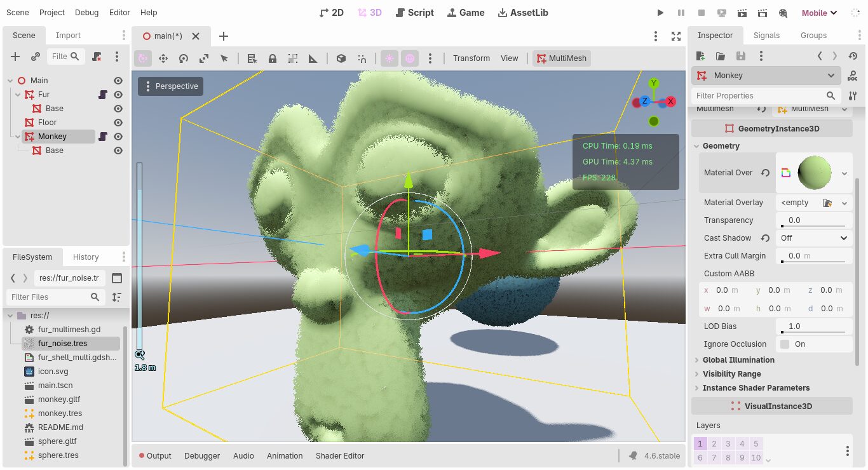Select the Rotate mode tool
This screenshot has height=470, width=868.
(x=184, y=58)
